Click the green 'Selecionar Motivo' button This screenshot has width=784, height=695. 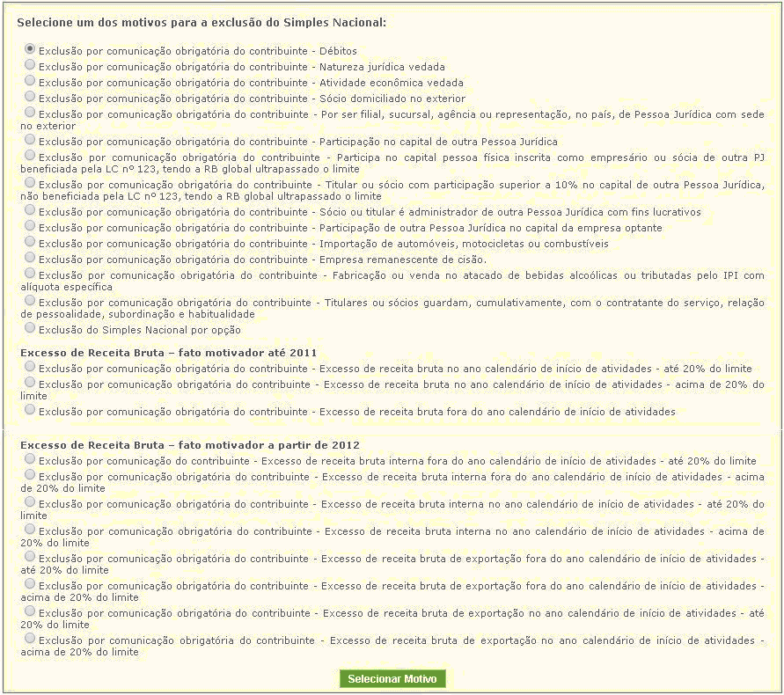392,678
